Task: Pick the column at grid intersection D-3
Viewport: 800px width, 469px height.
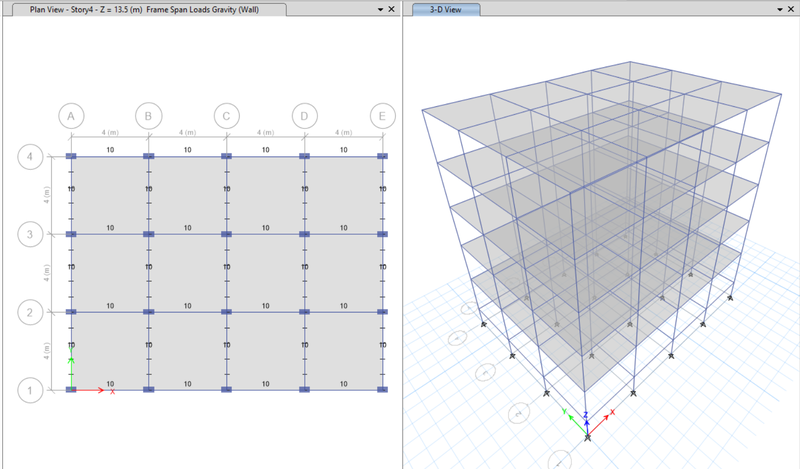Action: [x=305, y=234]
